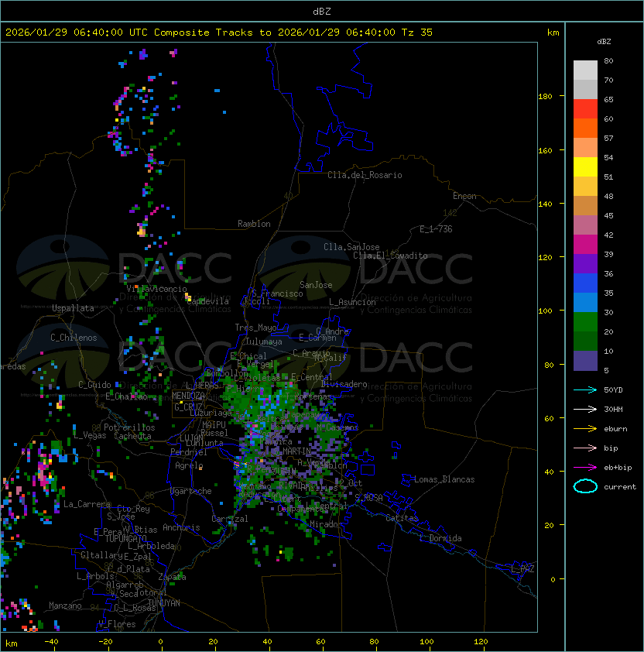The height and width of the screenshot is (652, 644).
Task: Click the Ramblon map label
Action: (254, 224)
